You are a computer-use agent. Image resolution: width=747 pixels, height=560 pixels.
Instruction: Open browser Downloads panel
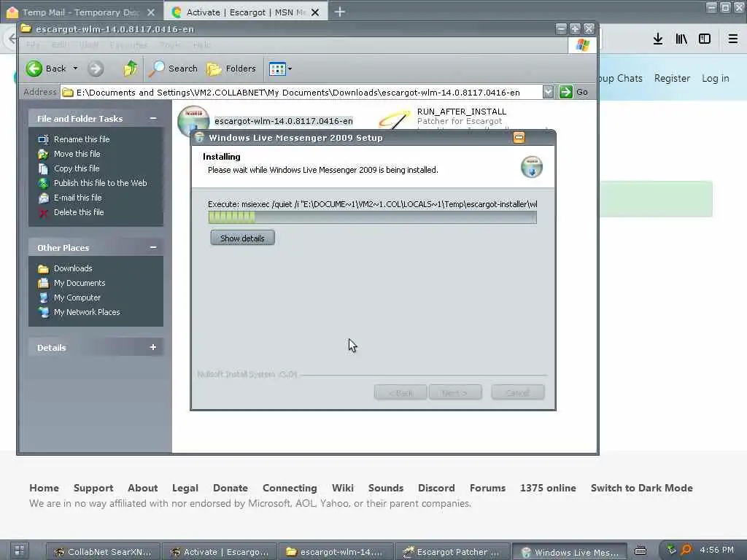coord(658,39)
